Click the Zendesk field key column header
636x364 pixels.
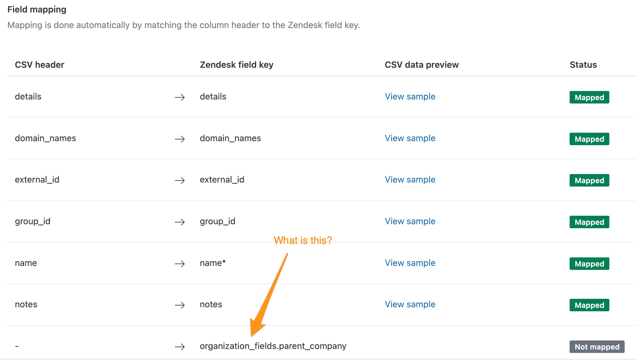coord(236,65)
